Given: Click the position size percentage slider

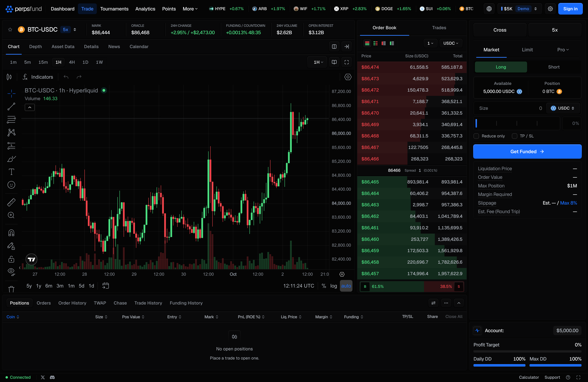Looking at the screenshot, I should coord(517,123).
